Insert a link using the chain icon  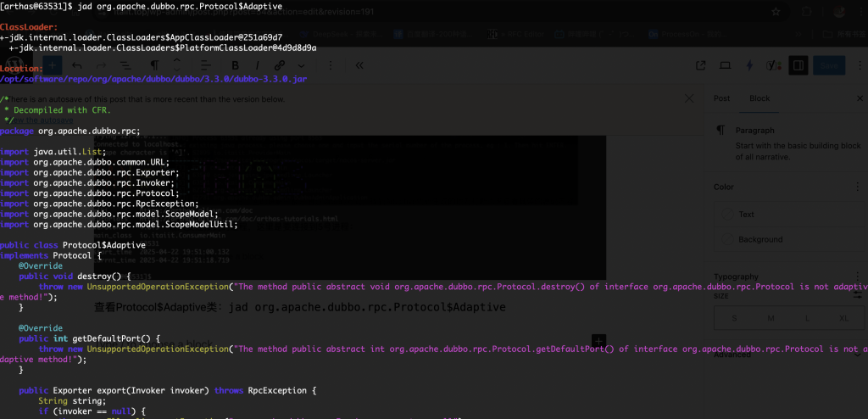(280, 65)
